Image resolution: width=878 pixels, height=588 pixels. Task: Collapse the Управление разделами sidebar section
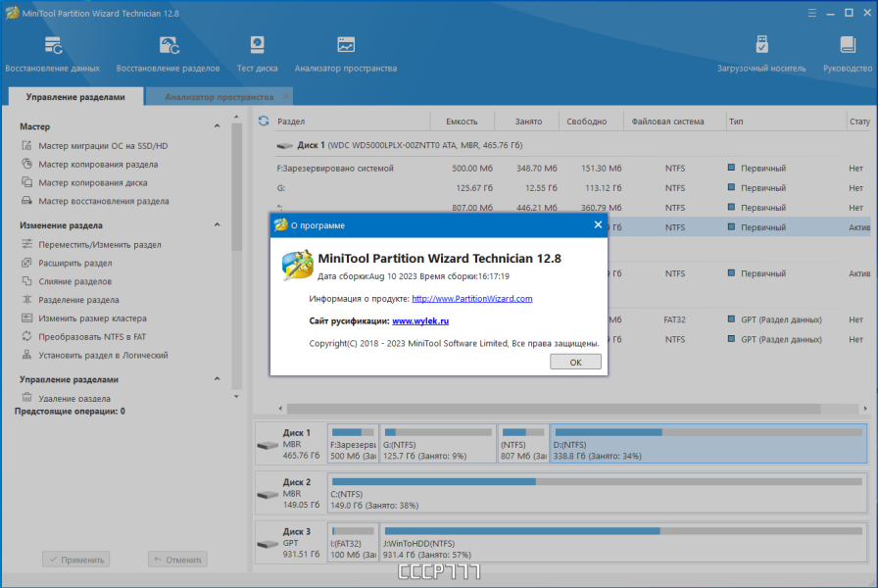coord(218,379)
